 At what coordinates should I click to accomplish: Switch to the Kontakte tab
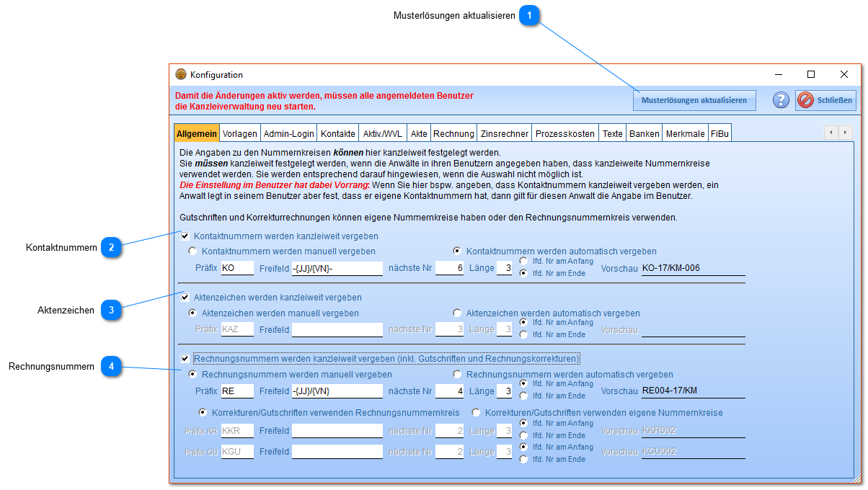(338, 133)
